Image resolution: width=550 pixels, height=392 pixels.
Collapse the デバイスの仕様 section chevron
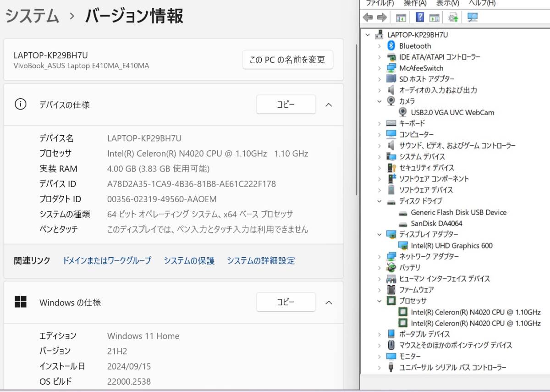click(329, 105)
